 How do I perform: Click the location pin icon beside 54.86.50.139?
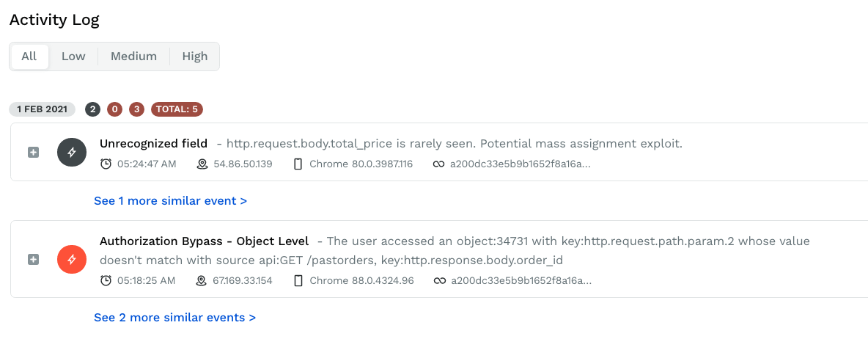pyautogui.click(x=202, y=164)
